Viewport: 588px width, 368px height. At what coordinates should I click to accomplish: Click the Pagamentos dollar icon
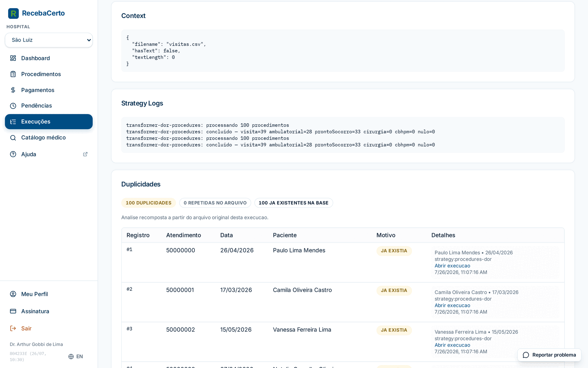coord(13,90)
